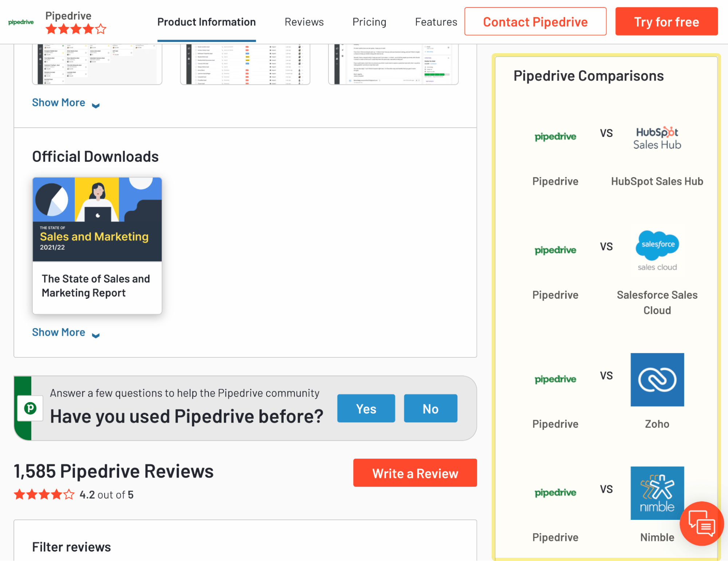
Task: Click the Pipedrive logo icon top left
Action: [x=21, y=22]
